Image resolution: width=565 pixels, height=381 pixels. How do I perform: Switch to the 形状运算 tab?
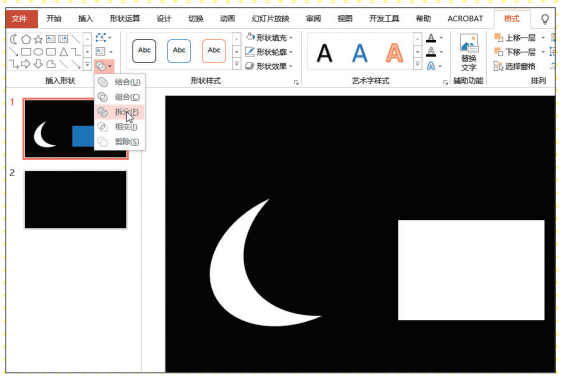pos(125,19)
